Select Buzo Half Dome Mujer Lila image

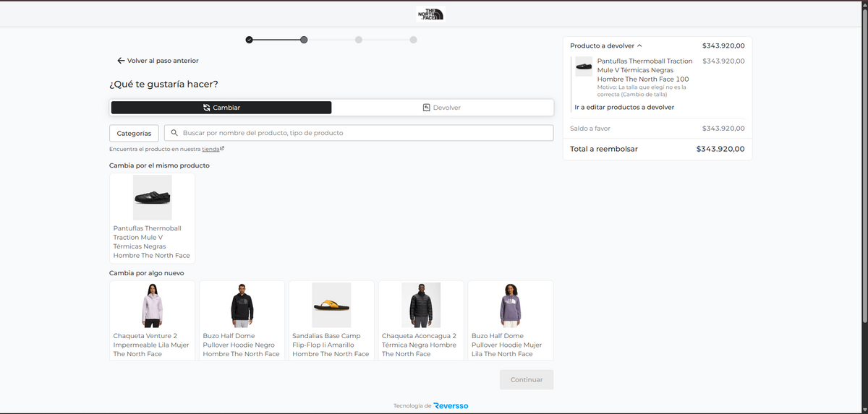point(511,305)
